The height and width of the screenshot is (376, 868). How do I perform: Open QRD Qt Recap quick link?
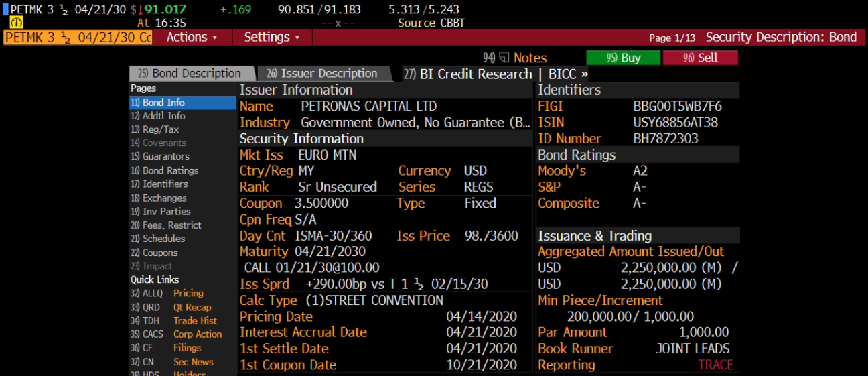[x=171, y=307]
